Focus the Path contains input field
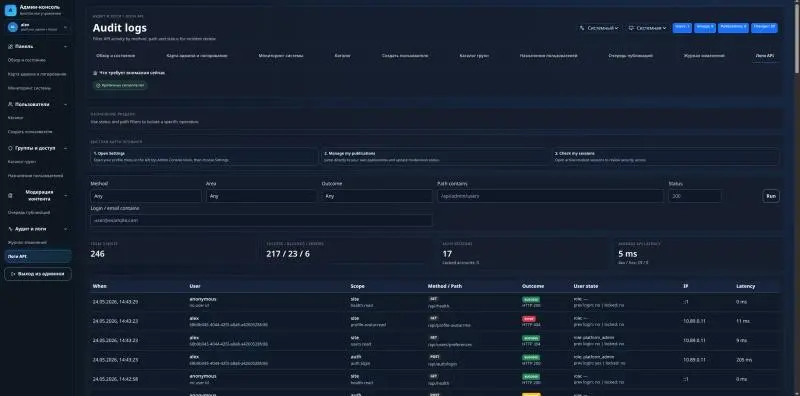 tap(551, 196)
